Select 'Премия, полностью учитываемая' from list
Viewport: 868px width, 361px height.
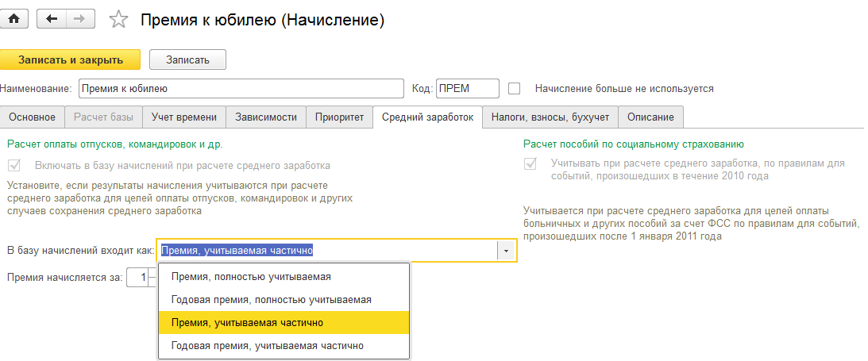pos(251,277)
